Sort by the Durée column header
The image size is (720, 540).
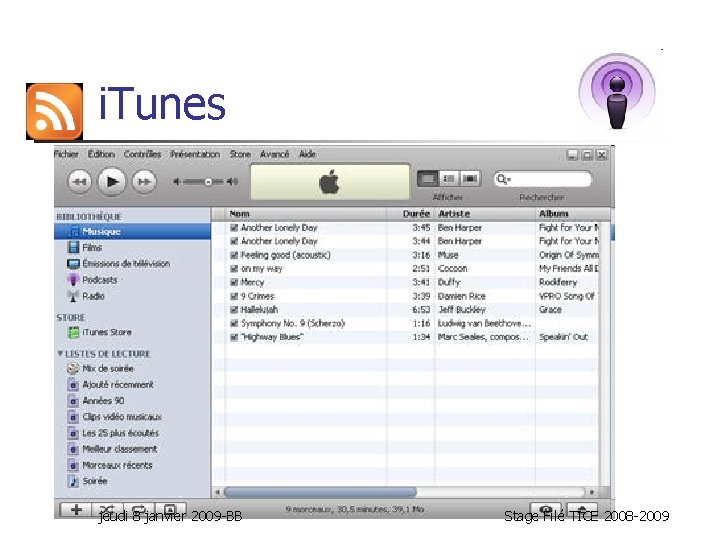(x=411, y=214)
